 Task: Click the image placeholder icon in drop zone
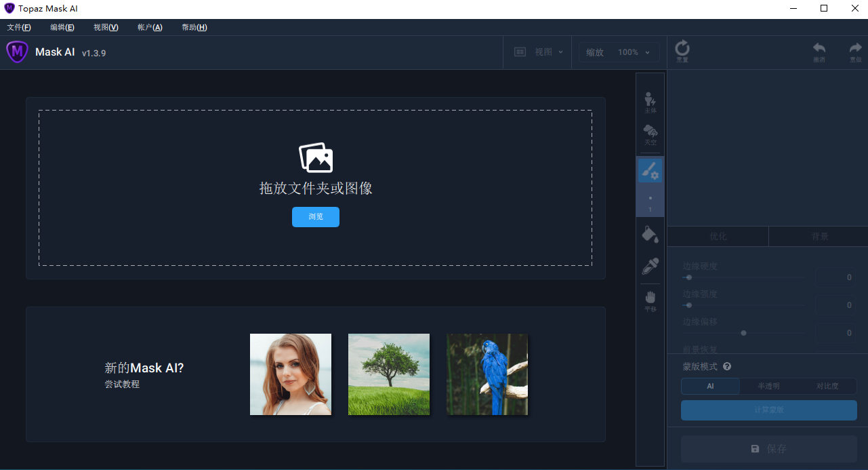tap(316, 157)
